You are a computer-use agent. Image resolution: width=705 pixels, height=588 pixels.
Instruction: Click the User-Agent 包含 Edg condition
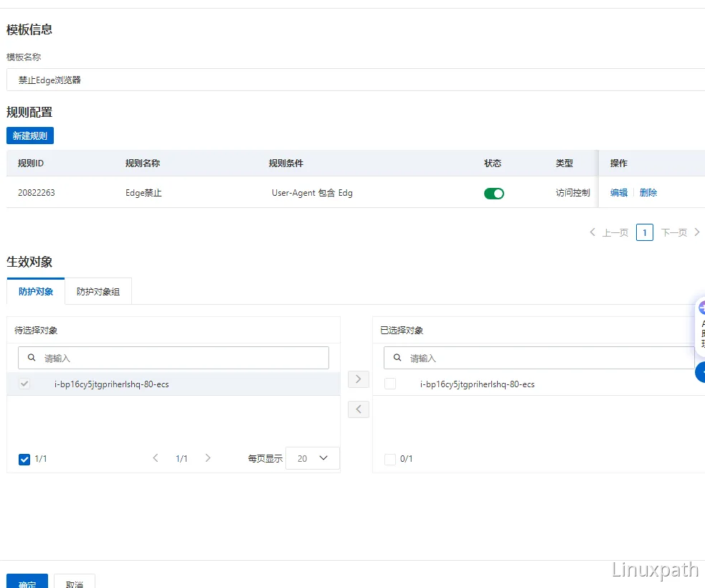[x=312, y=193]
